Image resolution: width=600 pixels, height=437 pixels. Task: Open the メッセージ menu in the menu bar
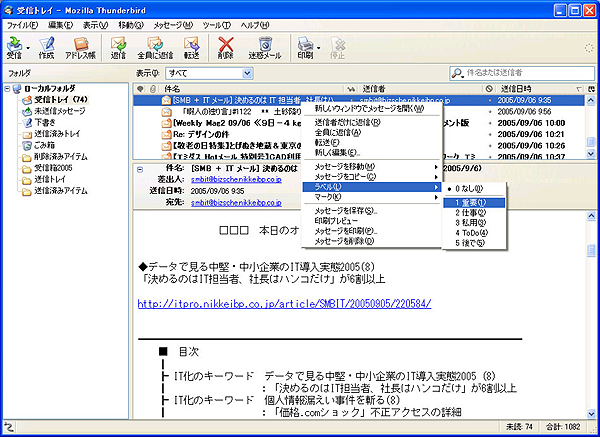(173, 25)
